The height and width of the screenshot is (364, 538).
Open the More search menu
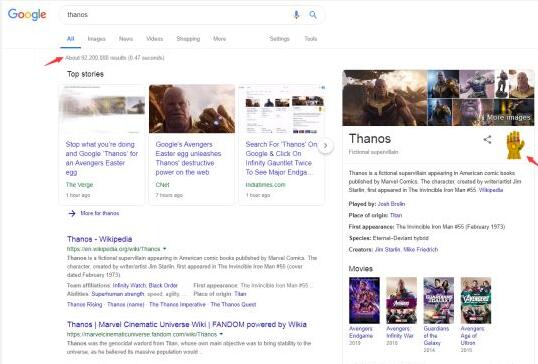pos(220,39)
